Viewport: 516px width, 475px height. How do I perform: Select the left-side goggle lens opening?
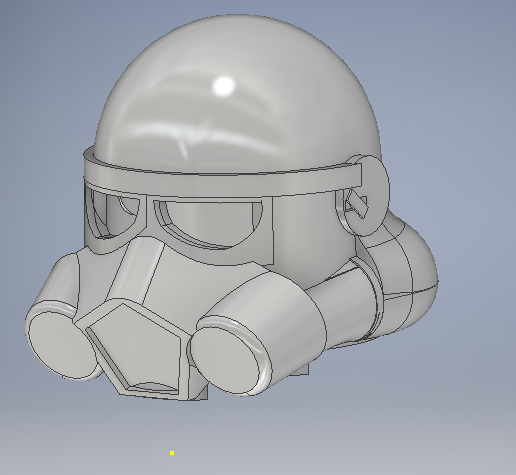click(112, 213)
